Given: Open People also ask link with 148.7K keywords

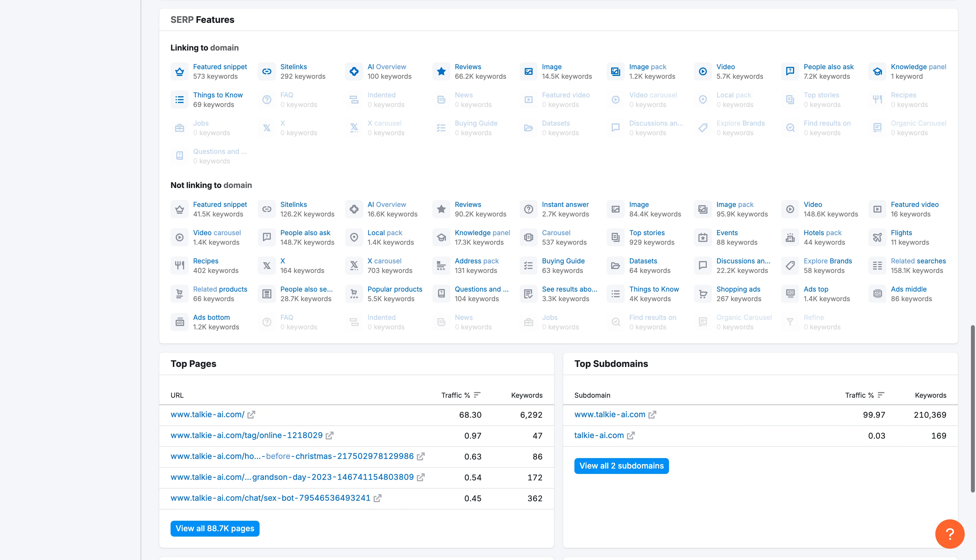Looking at the screenshot, I should pos(305,232).
